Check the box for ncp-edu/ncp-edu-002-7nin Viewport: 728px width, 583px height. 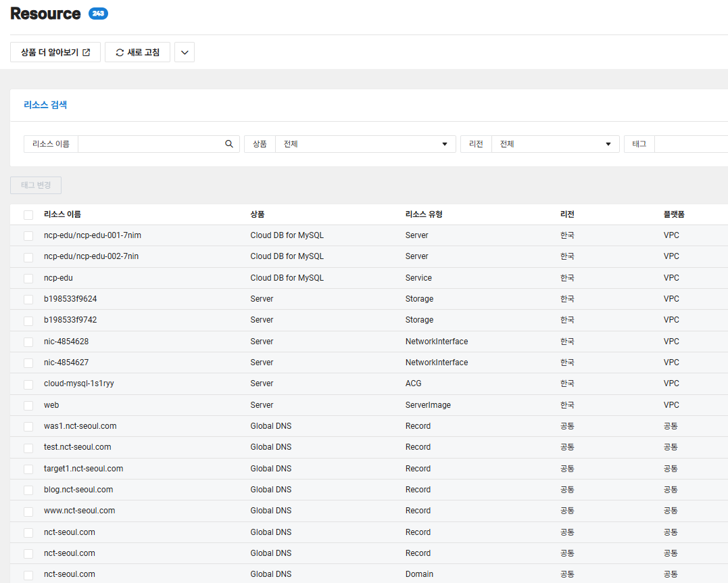point(28,257)
